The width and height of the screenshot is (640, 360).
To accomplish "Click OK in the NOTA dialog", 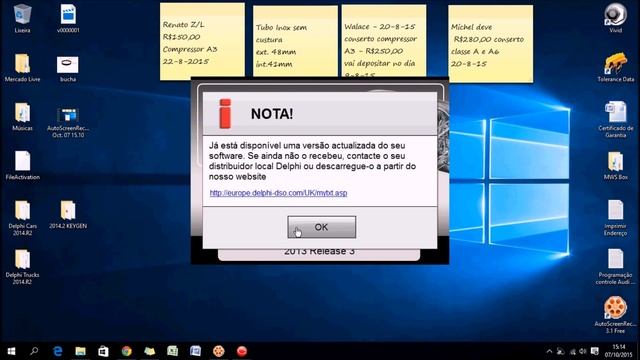I will click(x=322, y=227).
